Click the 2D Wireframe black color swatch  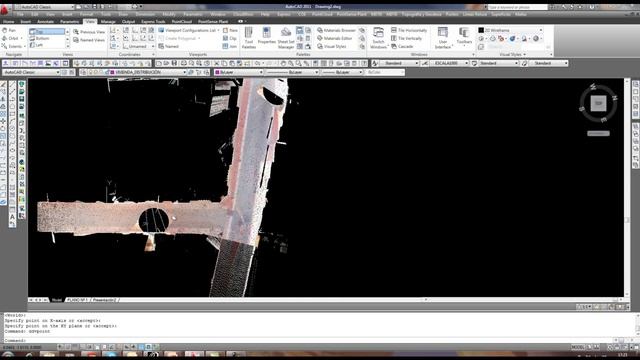coord(481,30)
